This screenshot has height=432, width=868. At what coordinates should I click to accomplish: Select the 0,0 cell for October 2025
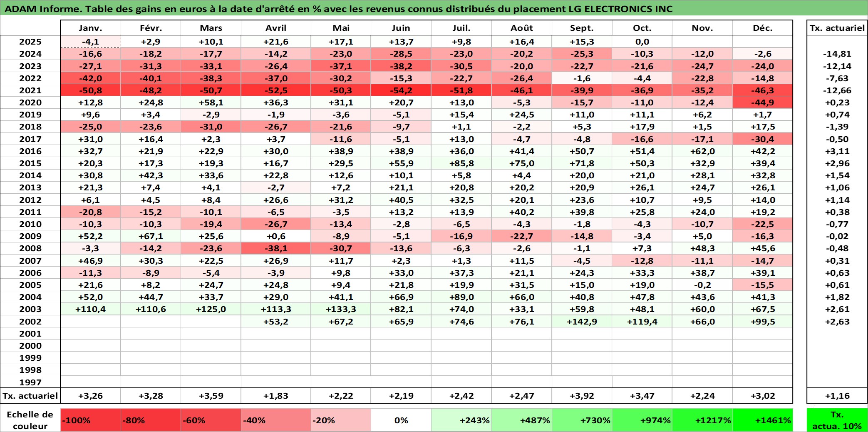click(x=642, y=42)
